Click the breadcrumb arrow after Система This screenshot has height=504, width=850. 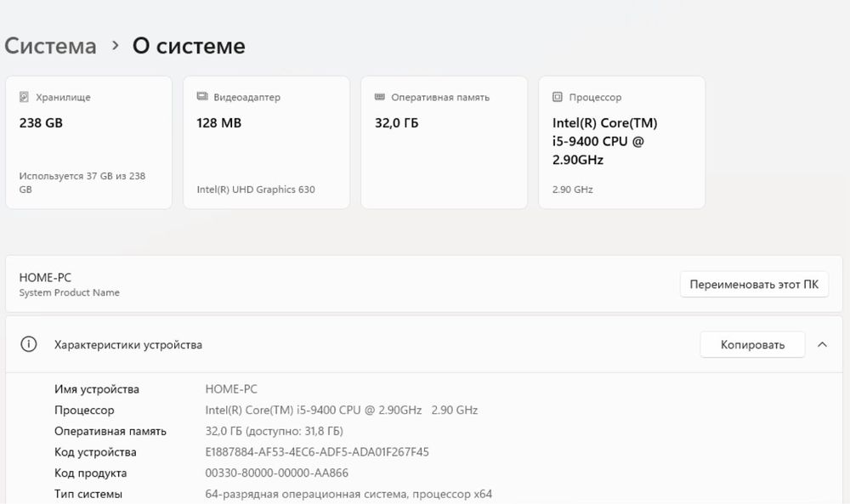coord(116,47)
